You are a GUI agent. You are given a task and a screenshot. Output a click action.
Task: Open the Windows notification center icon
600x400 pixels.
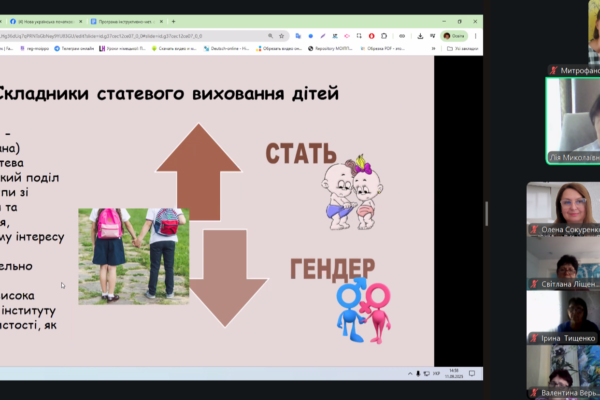(x=472, y=374)
